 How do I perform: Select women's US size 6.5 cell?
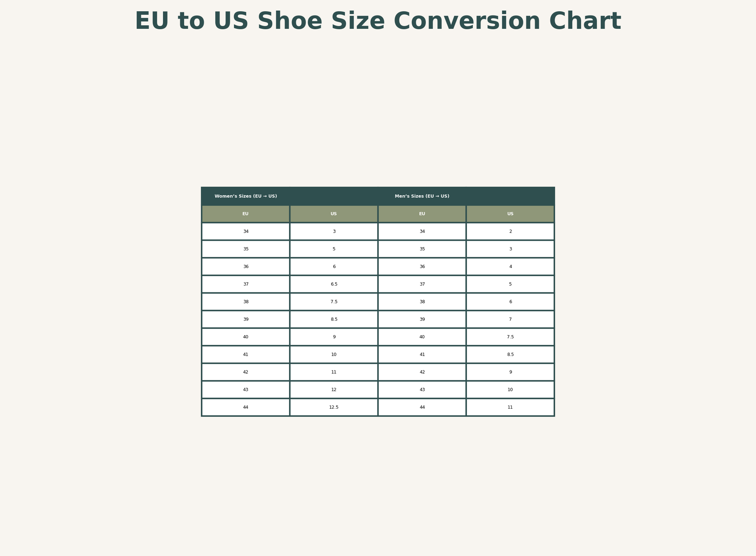coord(334,284)
